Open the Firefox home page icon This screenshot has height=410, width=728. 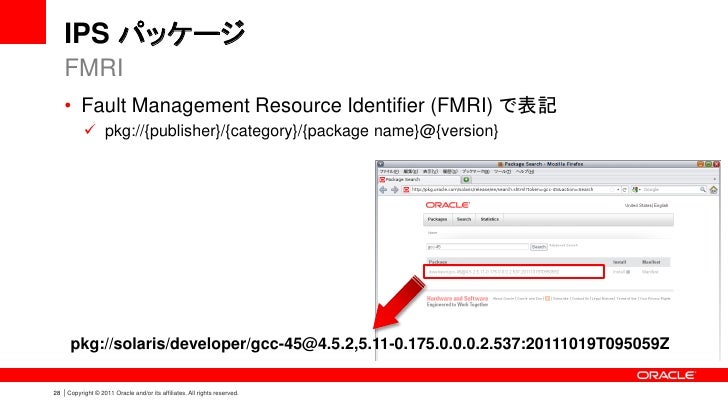[714, 189]
